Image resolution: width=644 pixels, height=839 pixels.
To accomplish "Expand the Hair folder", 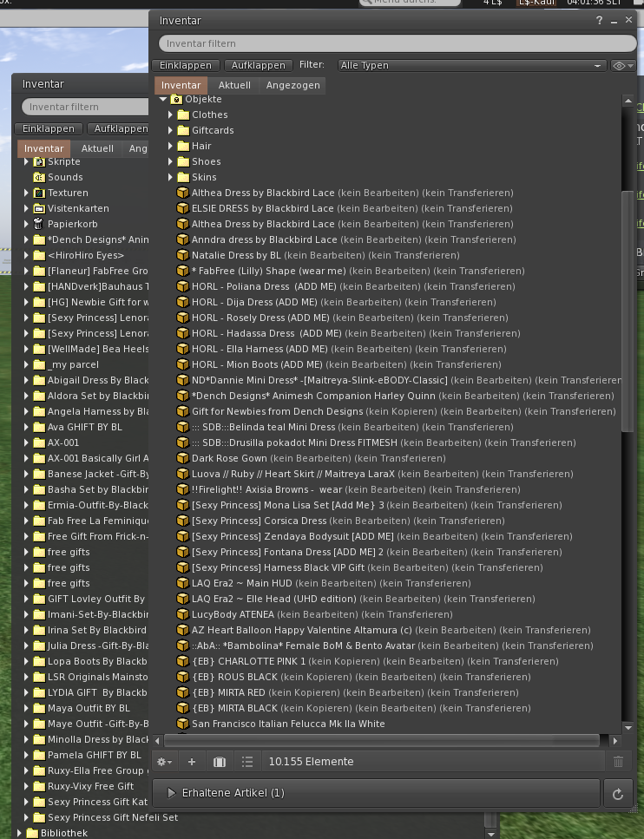I will tap(170, 146).
